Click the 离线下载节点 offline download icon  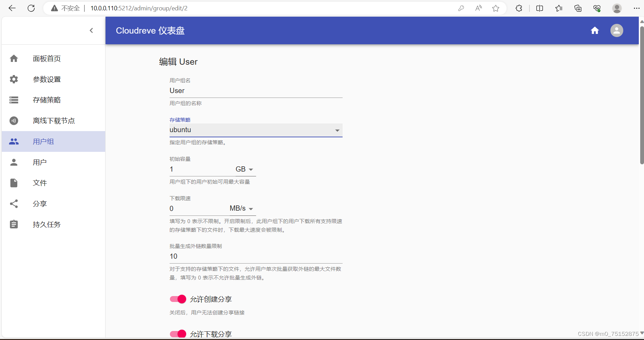pyautogui.click(x=13, y=120)
